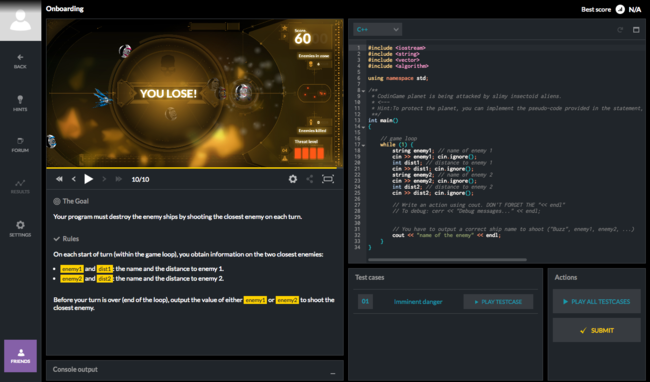Rewind replay to the first frame
This screenshot has width=650, height=382.
pyautogui.click(x=59, y=179)
